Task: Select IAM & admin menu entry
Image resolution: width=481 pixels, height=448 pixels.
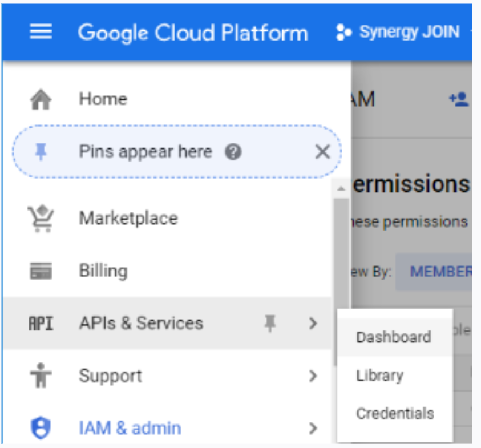Action: 167,428
